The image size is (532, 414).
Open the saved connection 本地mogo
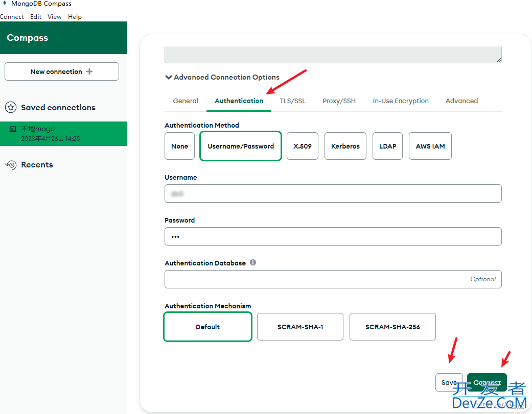63,134
